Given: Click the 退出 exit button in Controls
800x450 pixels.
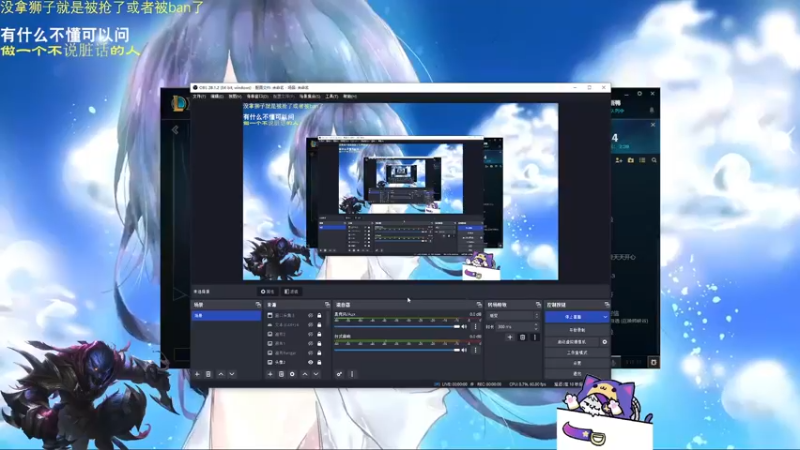Looking at the screenshot, I should [577, 373].
